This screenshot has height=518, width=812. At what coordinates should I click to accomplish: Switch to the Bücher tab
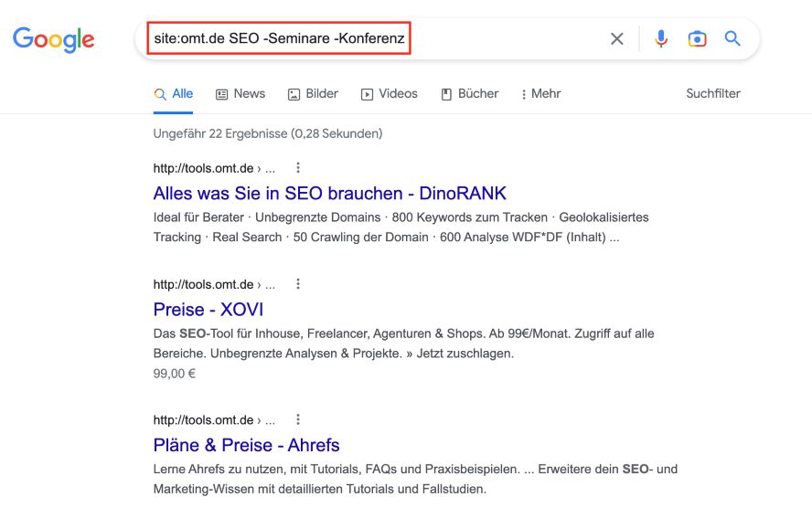[x=470, y=94]
